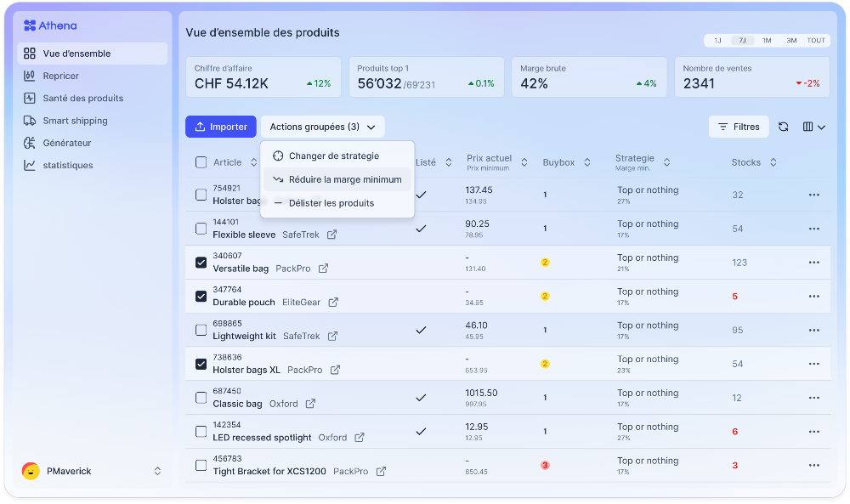
Task: Open statistiques in sidebar
Action: [92, 165]
